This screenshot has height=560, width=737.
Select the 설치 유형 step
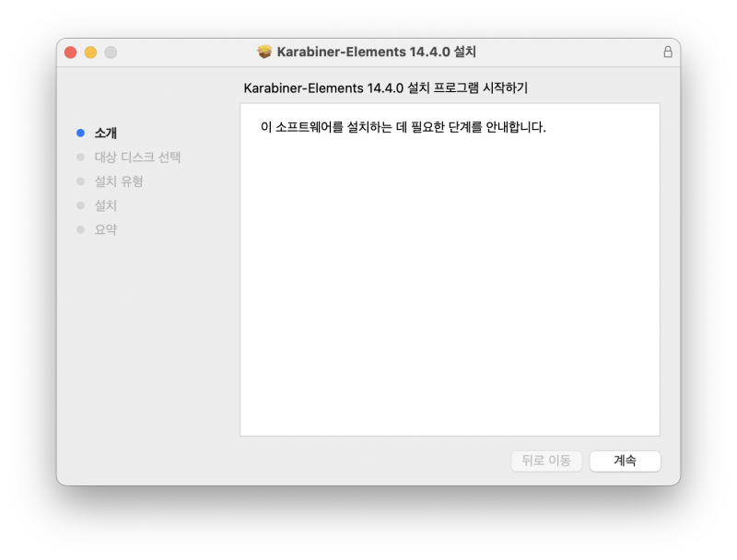point(119,181)
